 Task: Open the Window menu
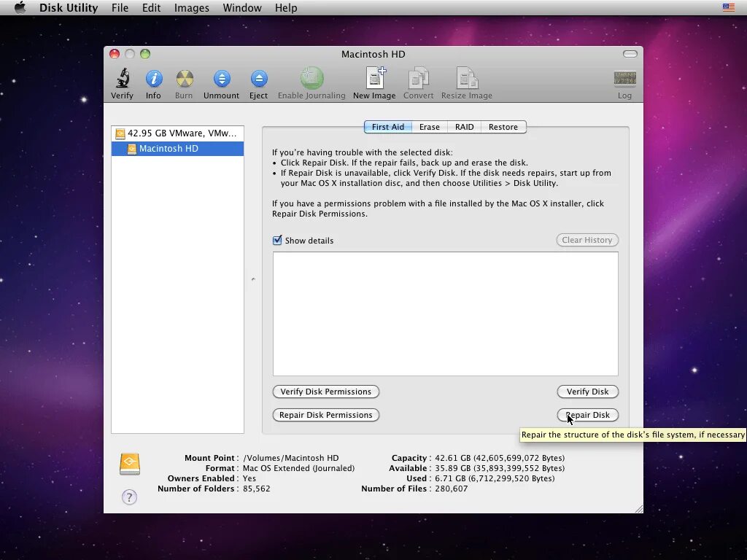tap(242, 7)
